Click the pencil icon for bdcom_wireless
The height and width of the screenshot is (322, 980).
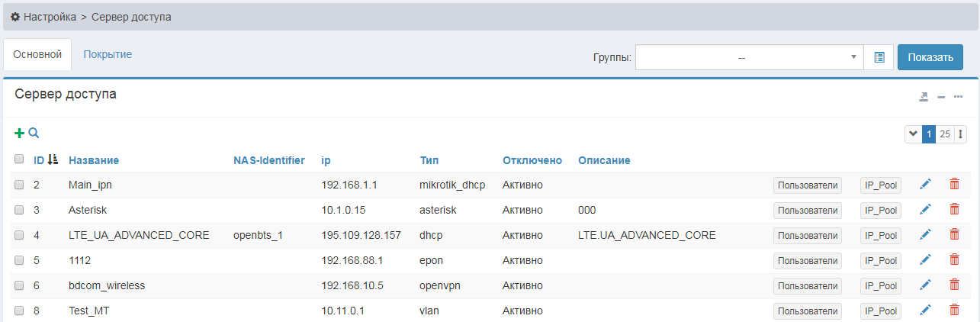click(x=925, y=285)
